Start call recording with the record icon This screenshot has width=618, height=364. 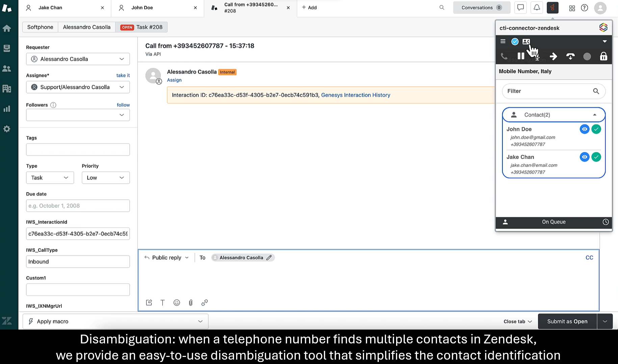click(587, 56)
